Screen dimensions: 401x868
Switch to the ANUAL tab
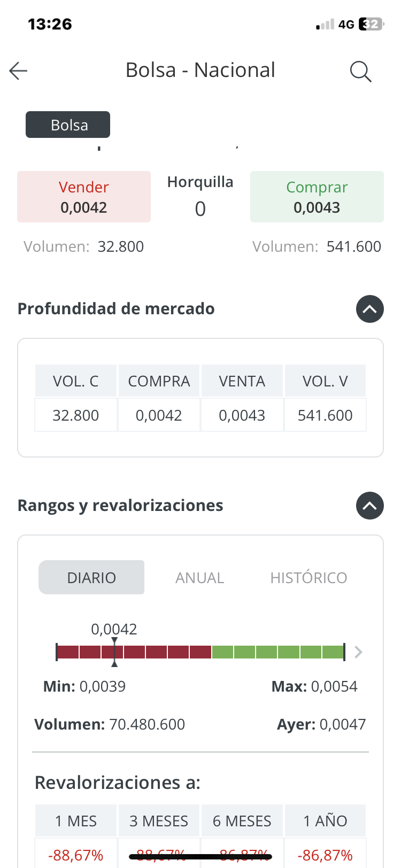click(x=199, y=577)
